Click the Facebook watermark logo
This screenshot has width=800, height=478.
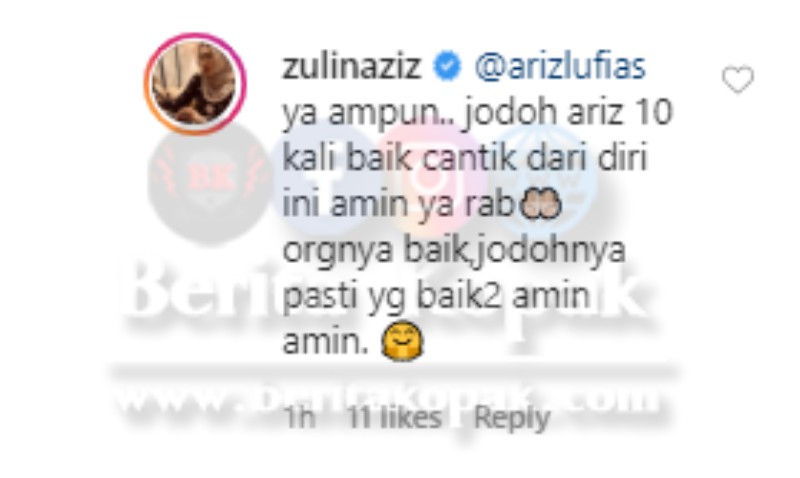[x=327, y=181]
